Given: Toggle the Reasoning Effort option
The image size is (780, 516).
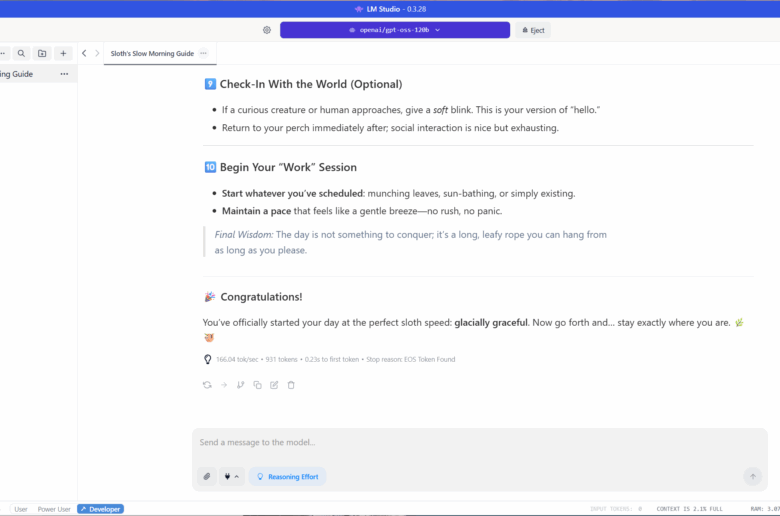Looking at the screenshot, I should tap(287, 477).
